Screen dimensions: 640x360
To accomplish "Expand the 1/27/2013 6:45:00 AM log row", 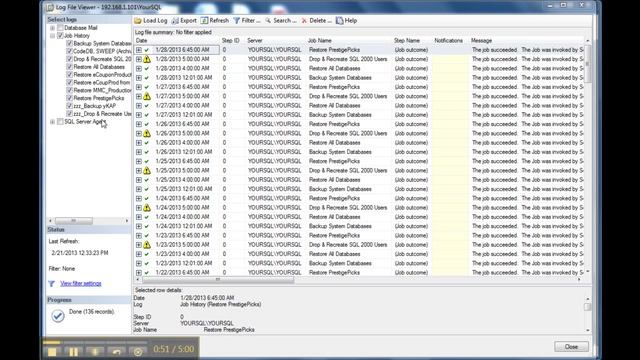I will click(139, 87).
